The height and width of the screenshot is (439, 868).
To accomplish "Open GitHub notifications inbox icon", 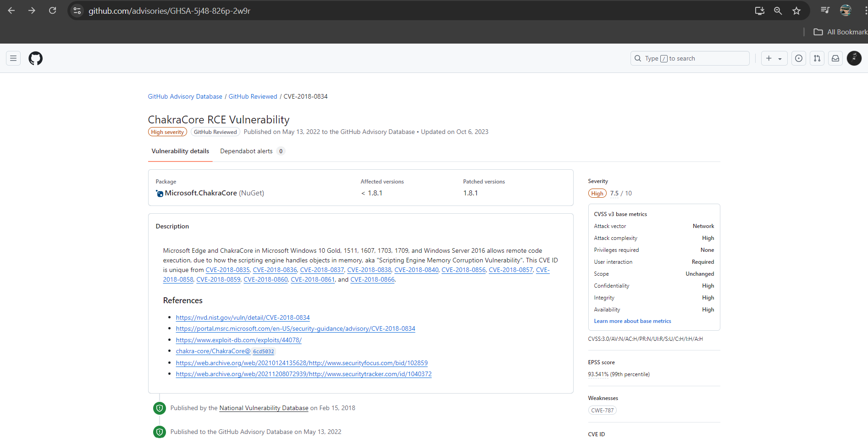I will click(x=835, y=58).
